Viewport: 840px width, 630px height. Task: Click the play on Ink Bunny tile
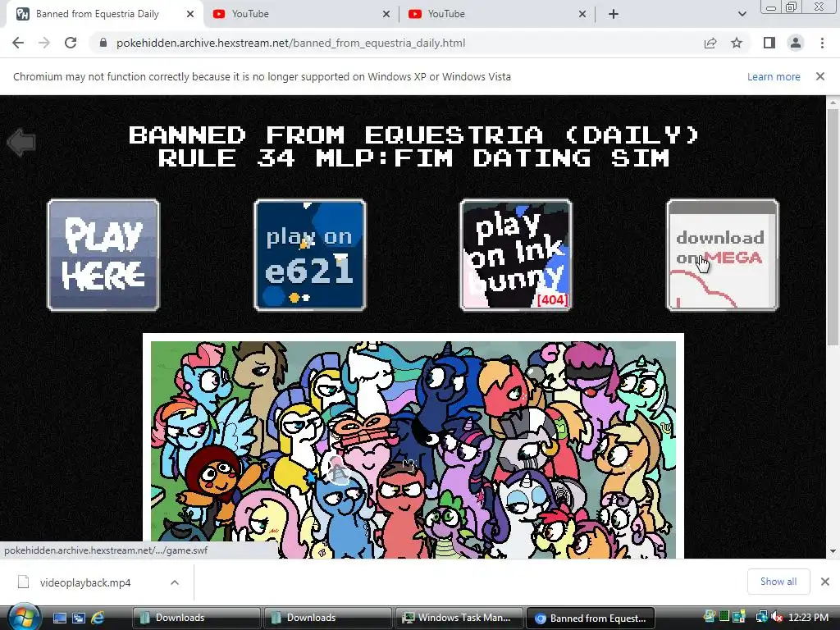point(516,255)
